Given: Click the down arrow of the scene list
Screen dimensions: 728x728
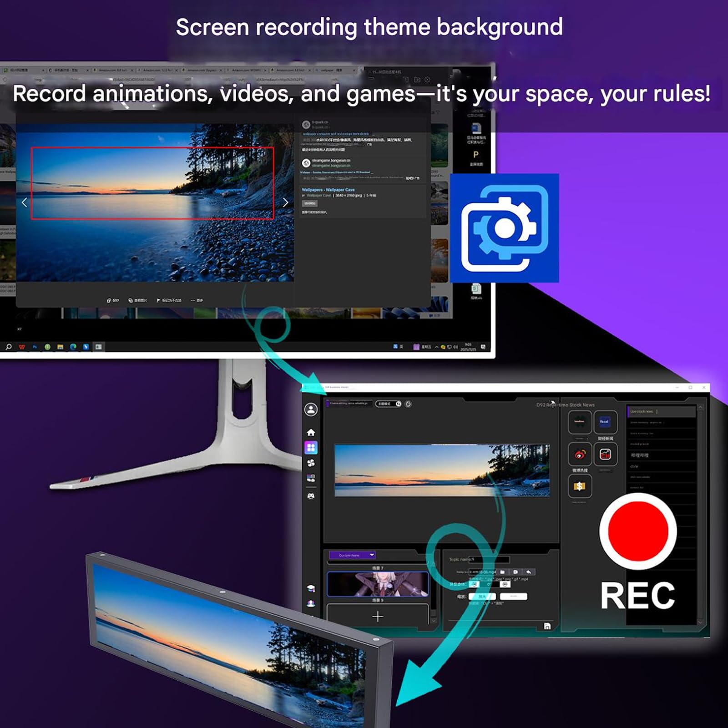Looking at the screenshot, I should (433, 620).
